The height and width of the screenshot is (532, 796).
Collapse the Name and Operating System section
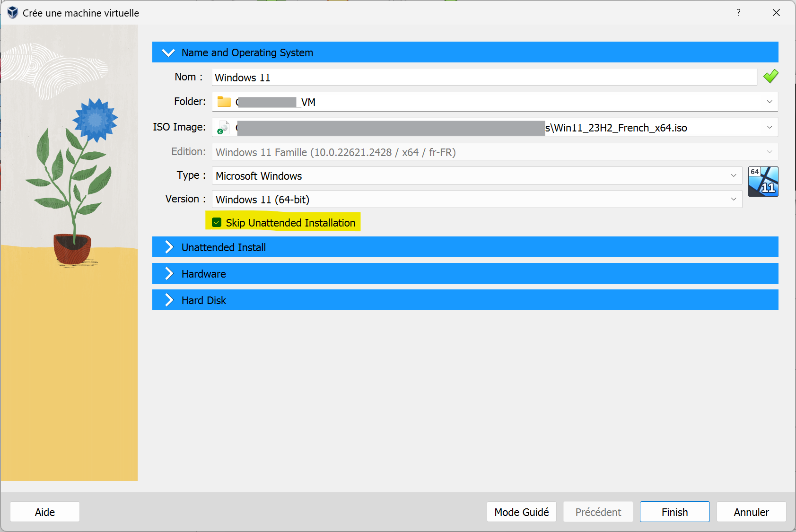coord(168,52)
